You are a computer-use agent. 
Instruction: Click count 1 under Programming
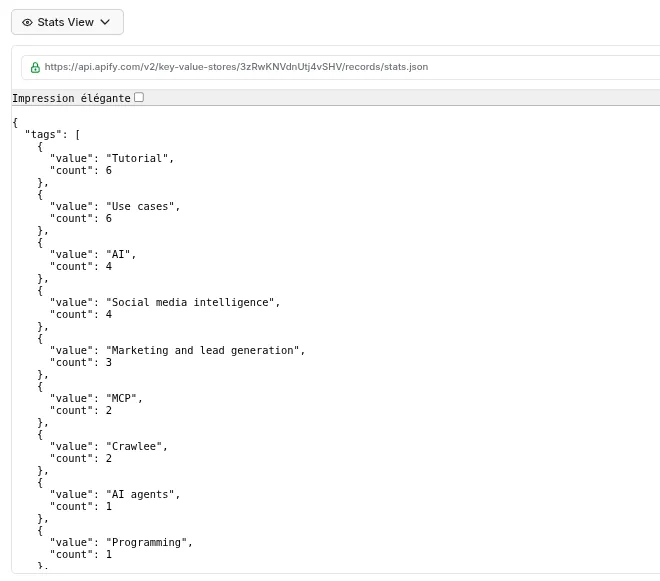[109, 554]
